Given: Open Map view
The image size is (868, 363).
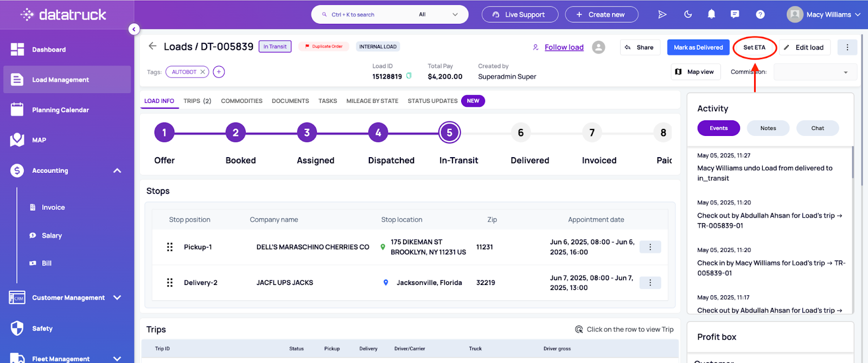Looking at the screenshot, I should pos(695,72).
